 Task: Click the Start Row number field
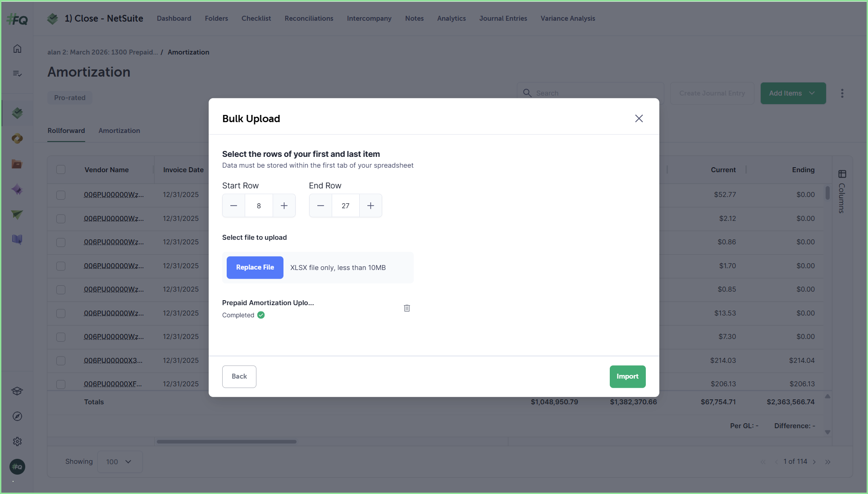click(259, 206)
